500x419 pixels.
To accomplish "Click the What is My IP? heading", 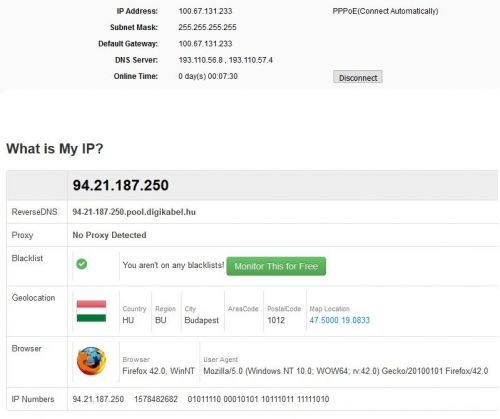I will (55, 149).
